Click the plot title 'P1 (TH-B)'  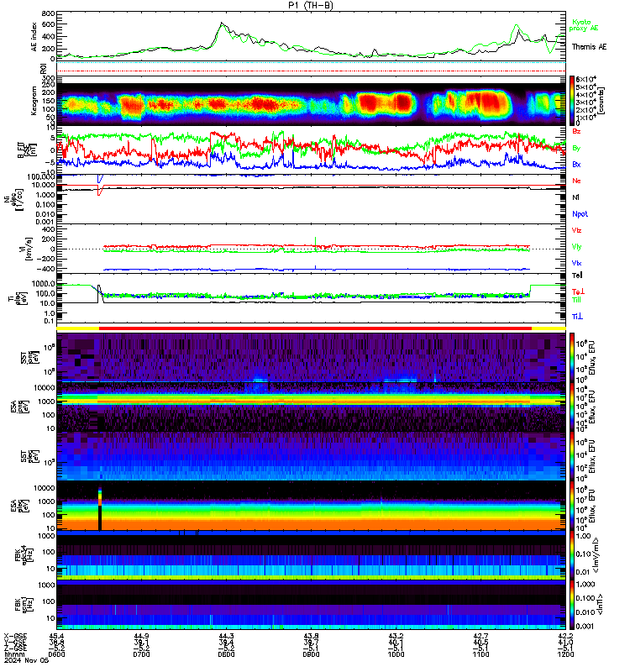point(310,5)
